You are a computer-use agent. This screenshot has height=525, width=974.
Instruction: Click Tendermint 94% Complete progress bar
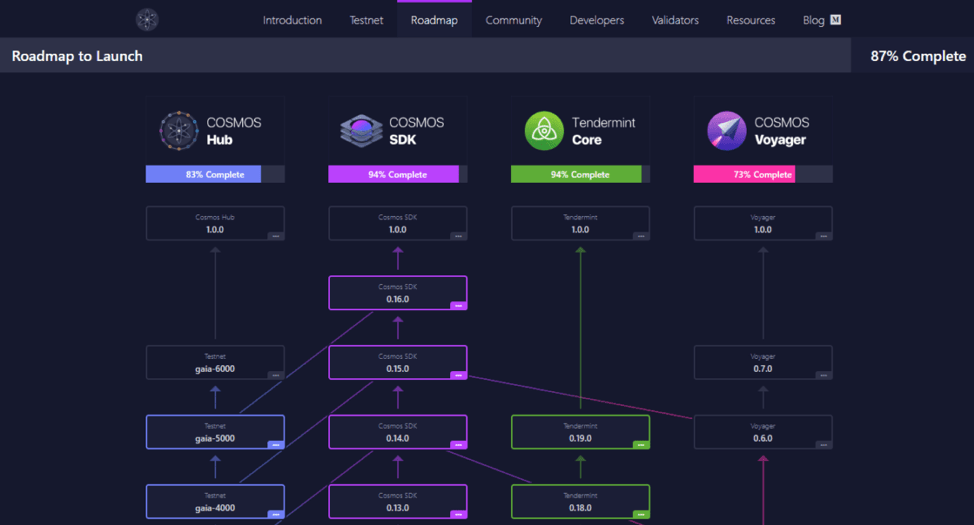(x=580, y=175)
